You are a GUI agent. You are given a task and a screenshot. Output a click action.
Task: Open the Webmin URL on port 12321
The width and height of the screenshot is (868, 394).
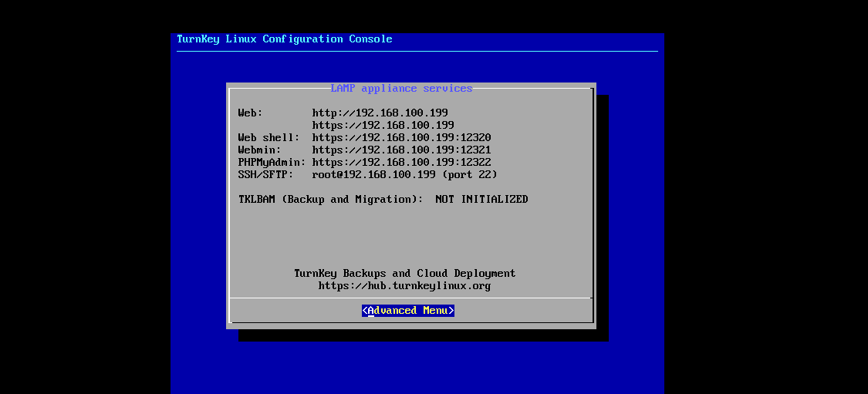pyautogui.click(x=401, y=150)
